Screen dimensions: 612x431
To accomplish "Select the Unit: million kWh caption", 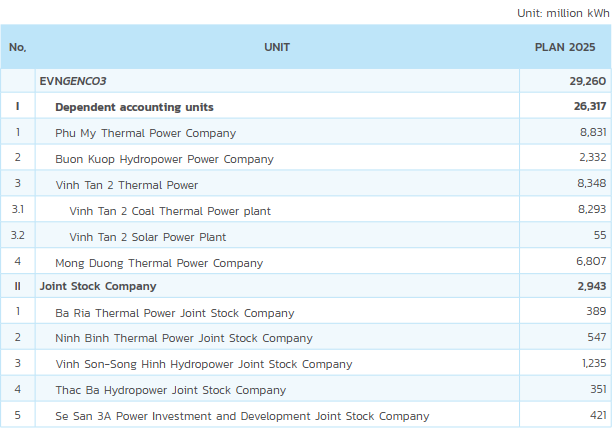I will pos(563,13).
